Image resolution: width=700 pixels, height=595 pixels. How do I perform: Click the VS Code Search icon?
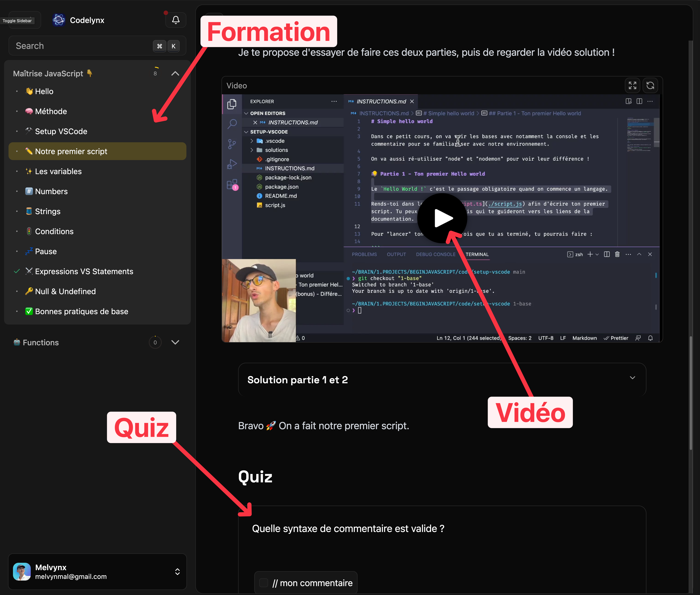(x=232, y=124)
